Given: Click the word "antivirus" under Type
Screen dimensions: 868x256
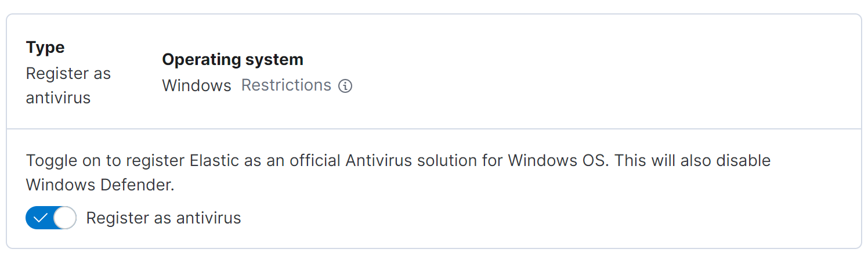Looking at the screenshot, I should point(58,98).
